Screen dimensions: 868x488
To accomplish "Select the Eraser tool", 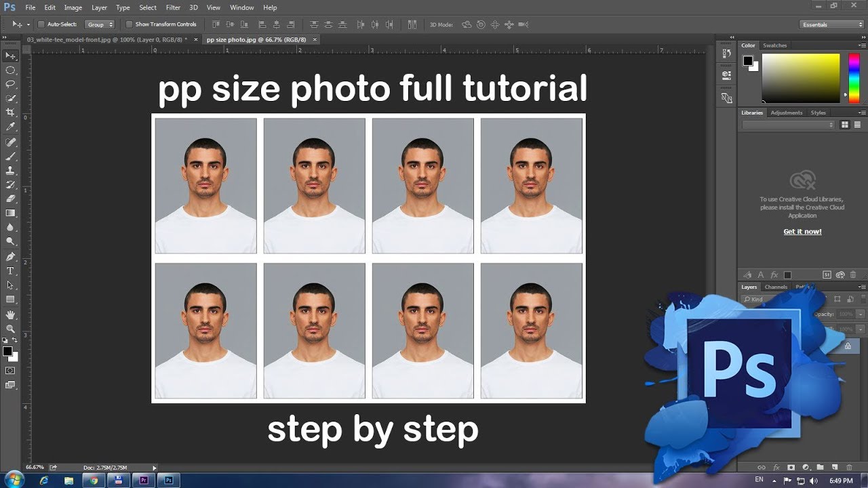I will pyautogui.click(x=10, y=199).
